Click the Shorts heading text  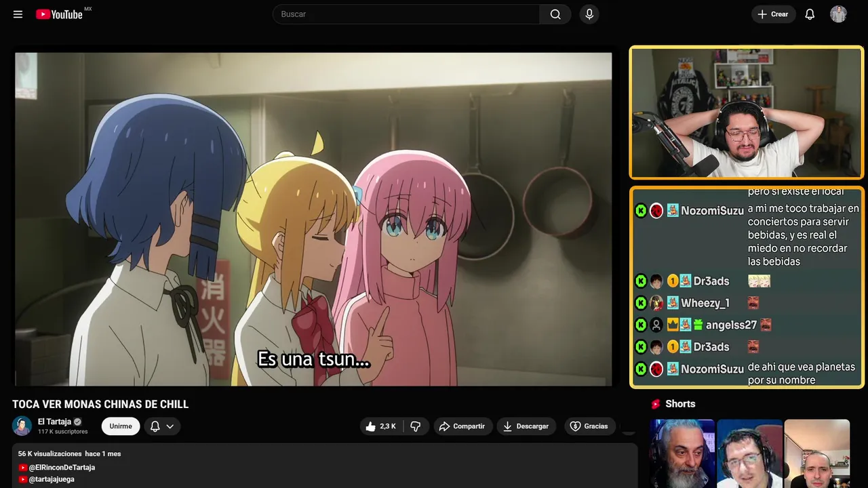pos(680,404)
